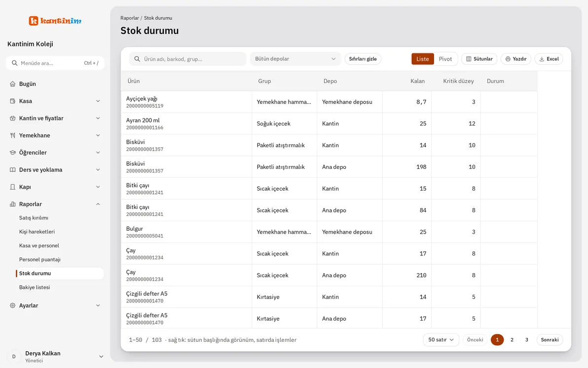Click the Kantinim logo
The width and height of the screenshot is (588, 368).
(x=55, y=21)
